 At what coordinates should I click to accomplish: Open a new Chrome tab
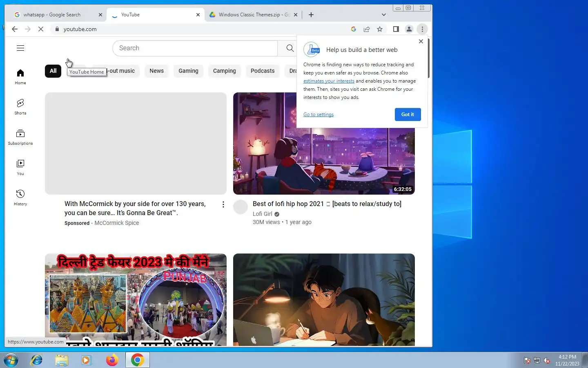point(311,15)
